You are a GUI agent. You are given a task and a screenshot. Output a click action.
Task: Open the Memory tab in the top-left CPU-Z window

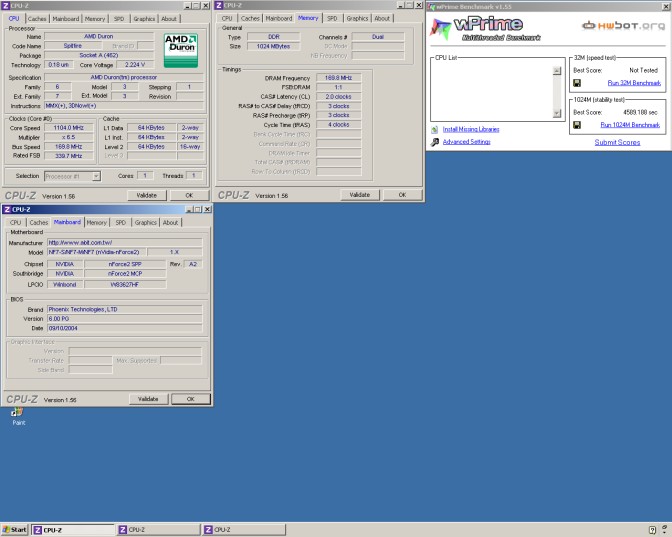[x=95, y=19]
